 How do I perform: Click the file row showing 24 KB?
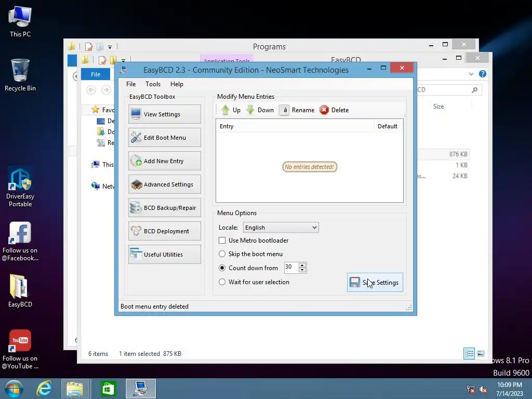(444, 176)
